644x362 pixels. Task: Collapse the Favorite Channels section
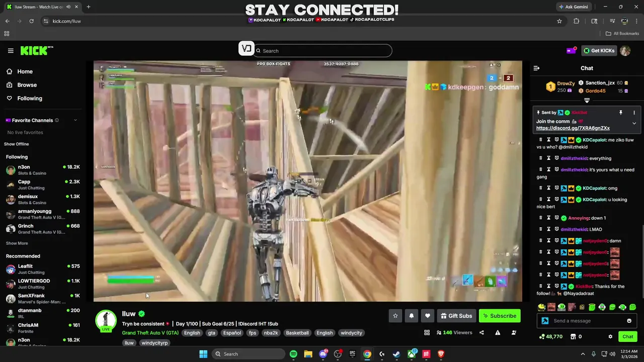(75, 120)
